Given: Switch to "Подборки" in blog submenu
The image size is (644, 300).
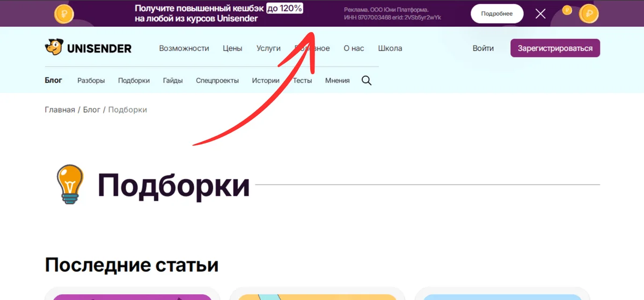Looking at the screenshot, I should [x=134, y=81].
